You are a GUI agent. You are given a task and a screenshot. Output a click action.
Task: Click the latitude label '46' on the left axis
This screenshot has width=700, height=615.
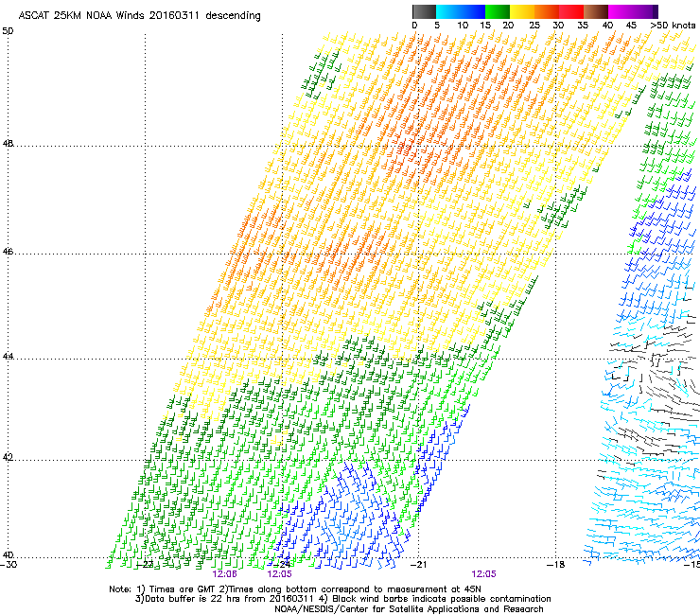(x=8, y=252)
